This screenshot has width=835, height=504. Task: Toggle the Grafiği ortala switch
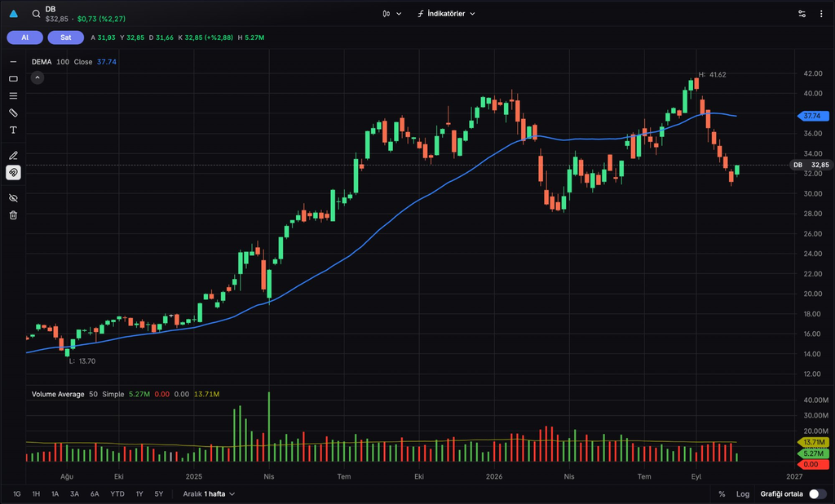(x=817, y=494)
